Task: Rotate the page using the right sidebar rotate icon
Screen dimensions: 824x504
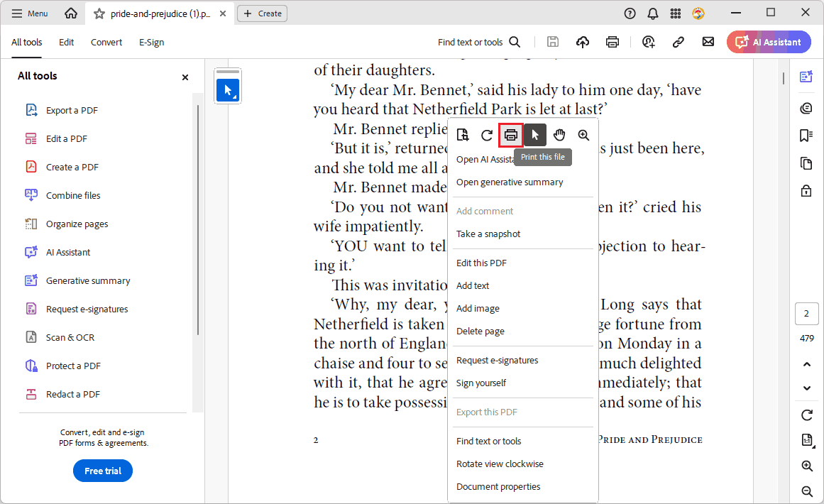Action: tap(807, 415)
